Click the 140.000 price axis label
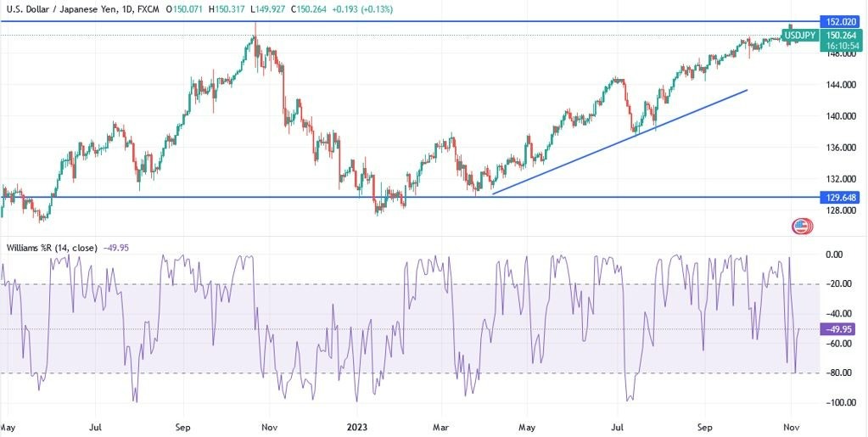Image resolution: width=868 pixels, height=437 pixels. click(843, 116)
